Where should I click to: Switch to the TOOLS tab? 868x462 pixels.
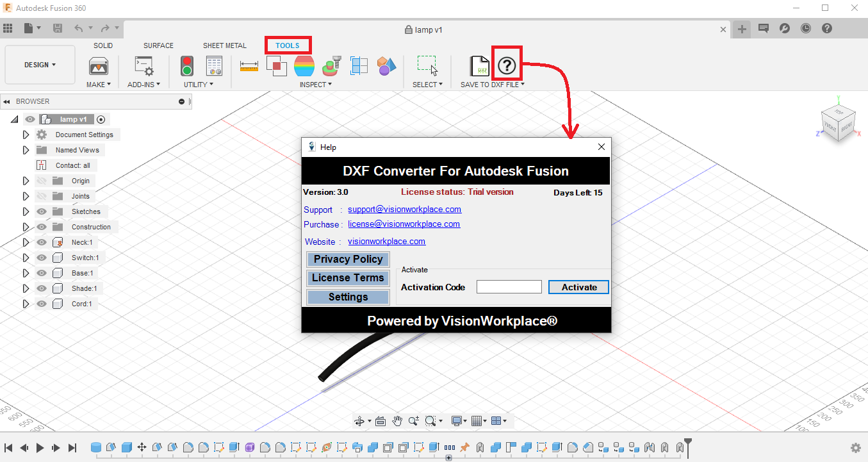(288, 45)
